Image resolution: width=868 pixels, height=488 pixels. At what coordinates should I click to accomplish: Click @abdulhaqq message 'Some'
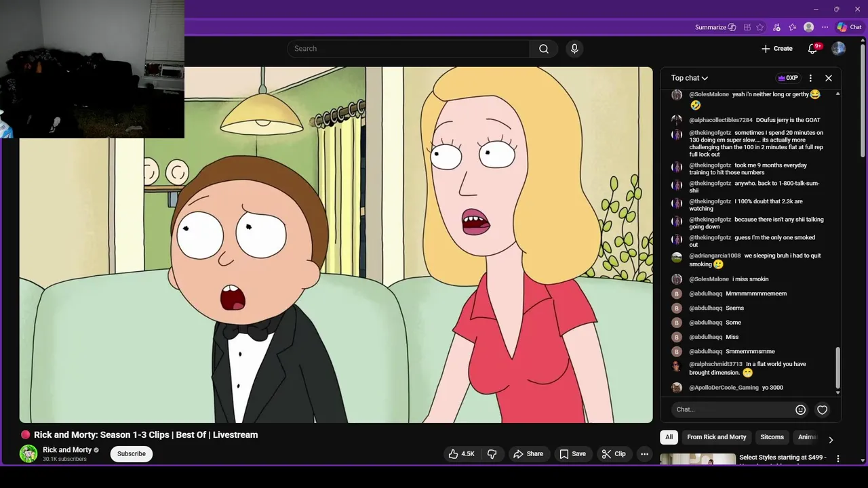(x=733, y=323)
